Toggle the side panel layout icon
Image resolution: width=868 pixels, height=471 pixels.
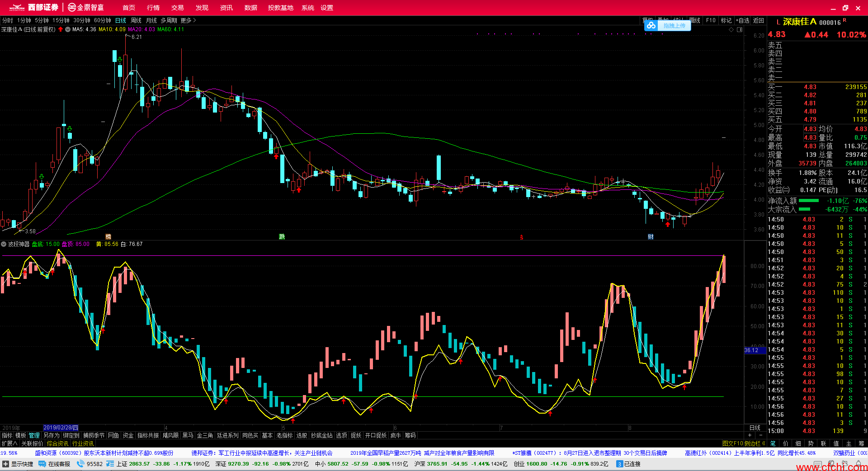pos(740,29)
